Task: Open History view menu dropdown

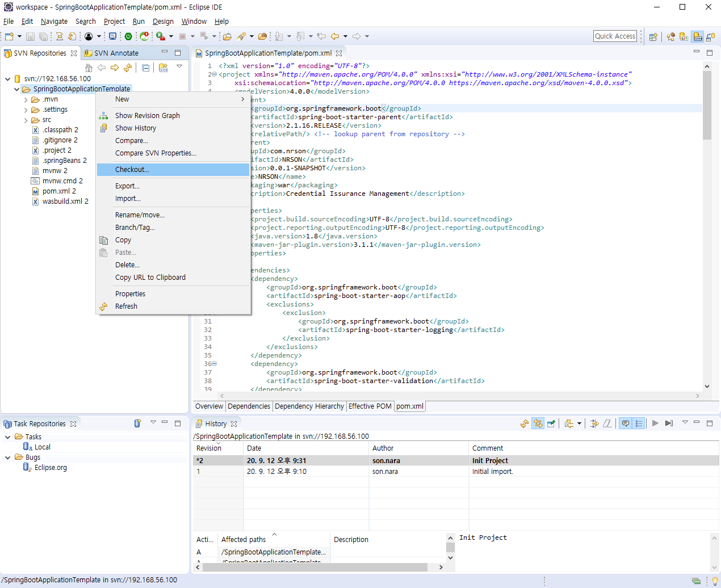Action: pyautogui.click(x=685, y=422)
